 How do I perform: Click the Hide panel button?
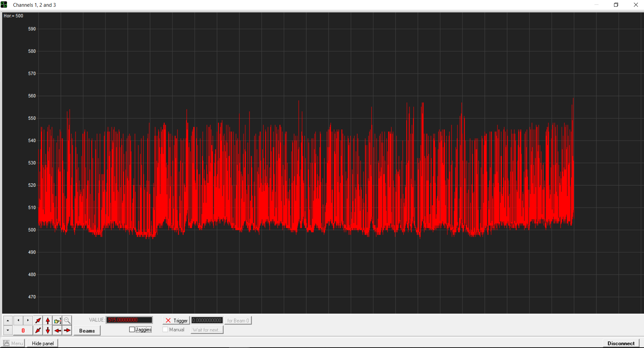43,343
